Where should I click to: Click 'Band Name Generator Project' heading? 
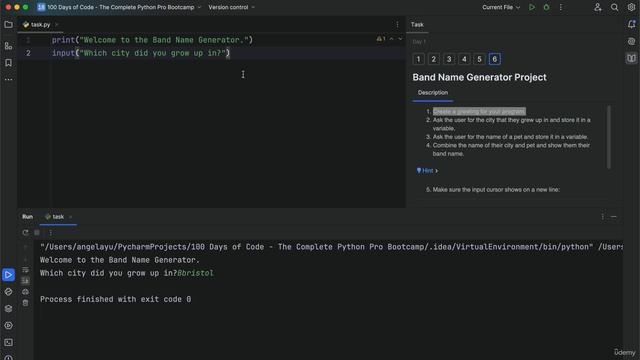click(x=479, y=78)
